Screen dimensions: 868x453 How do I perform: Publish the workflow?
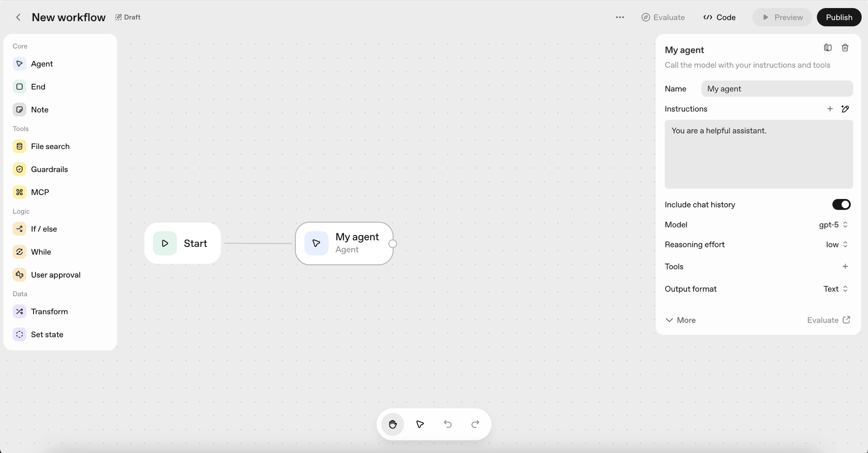click(838, 17)
